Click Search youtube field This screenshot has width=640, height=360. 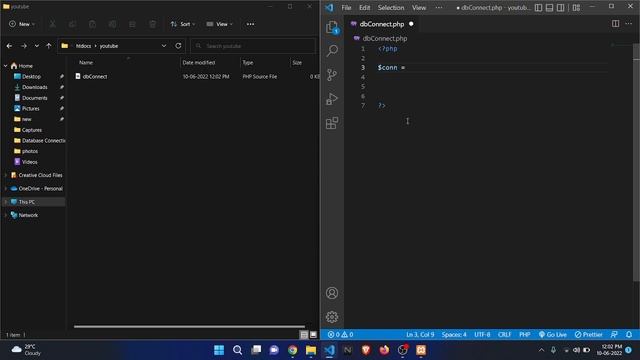[253, 46]
